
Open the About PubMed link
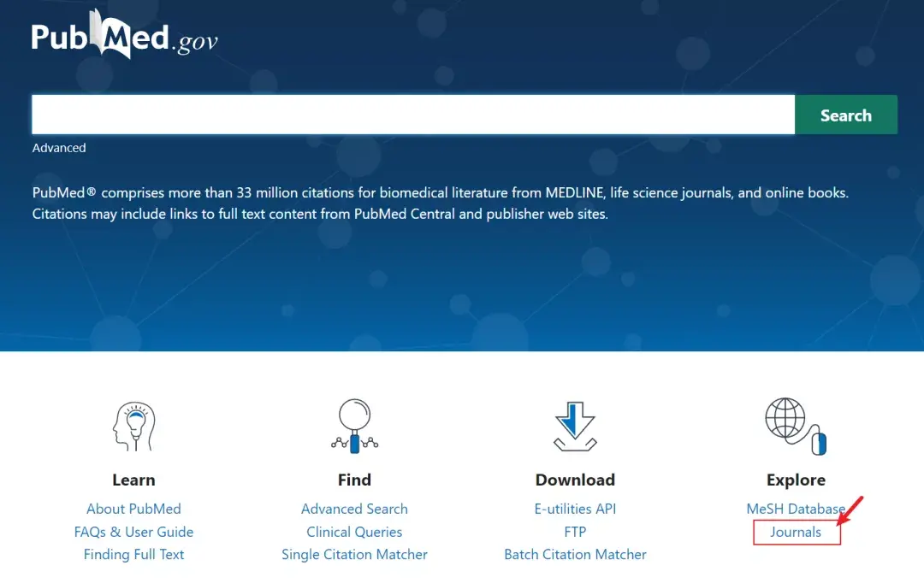coord(133,509)
